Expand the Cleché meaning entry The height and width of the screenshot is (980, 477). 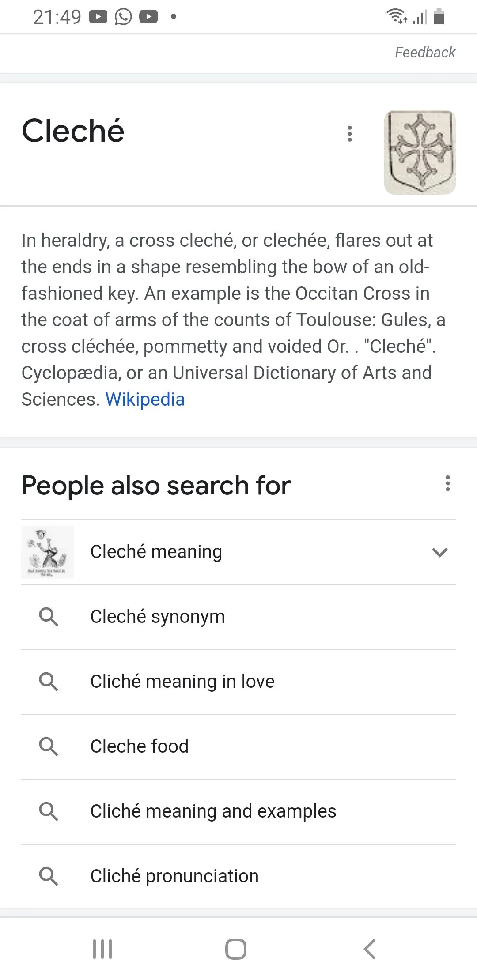[x=440, y=552]
